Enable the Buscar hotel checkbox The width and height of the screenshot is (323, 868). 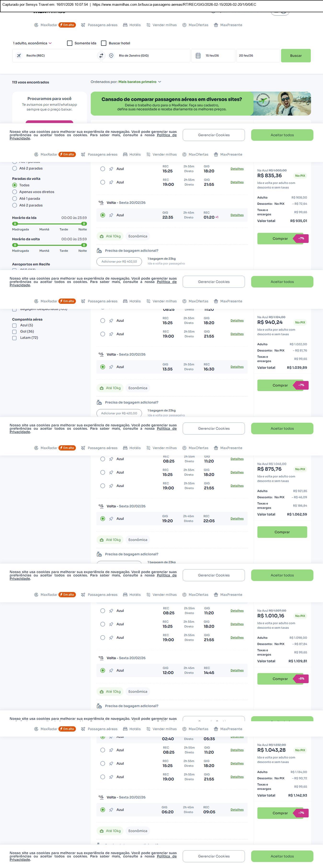[104, 43]
